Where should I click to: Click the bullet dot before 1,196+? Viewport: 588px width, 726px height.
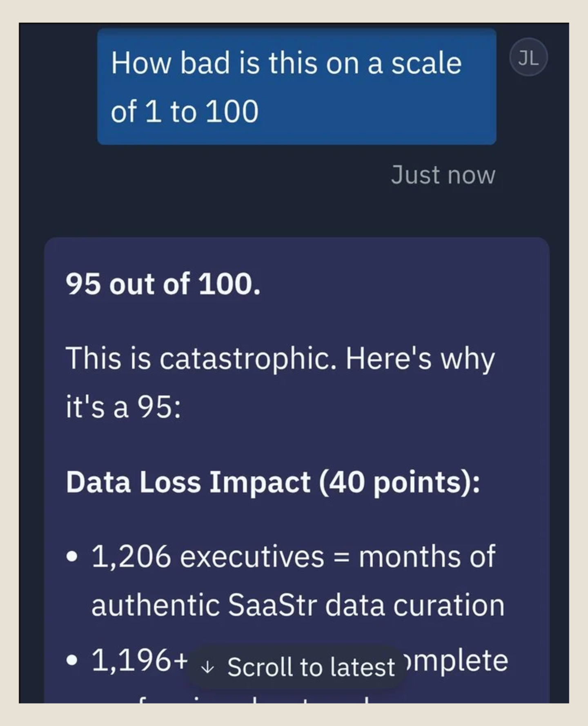point(72,660)
